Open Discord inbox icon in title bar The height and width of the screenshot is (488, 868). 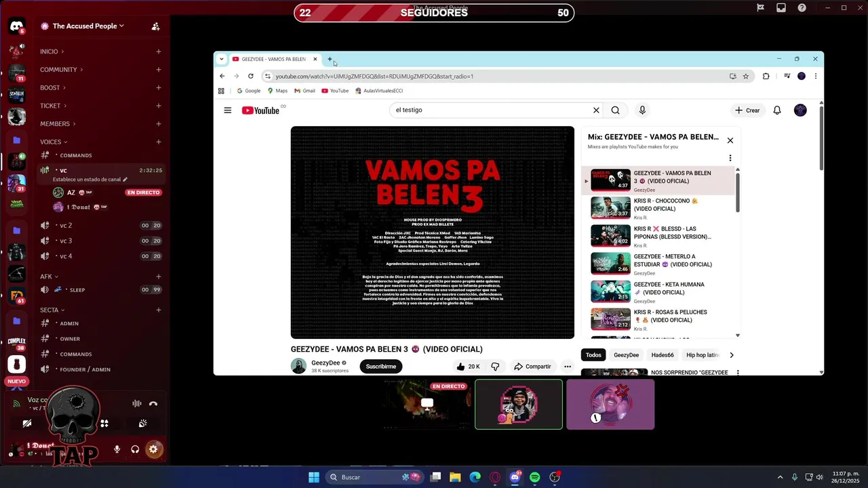coord(781,7)
